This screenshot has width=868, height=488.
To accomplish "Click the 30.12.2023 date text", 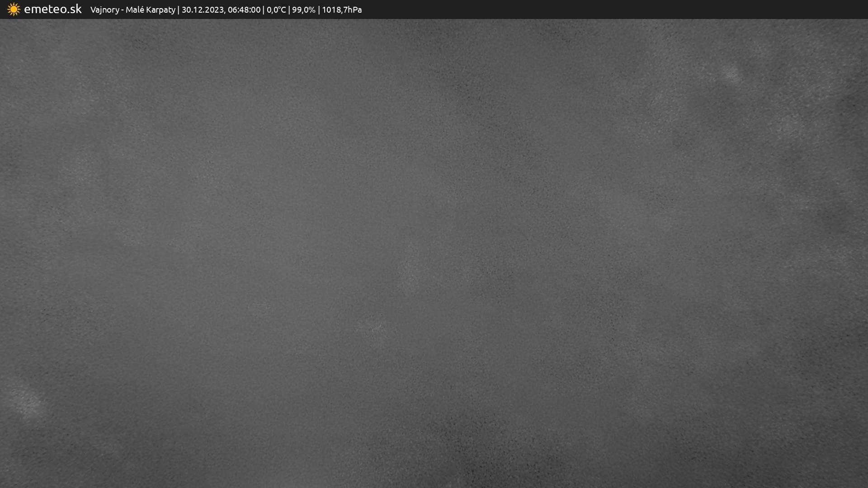I will [x=203, y=9].
